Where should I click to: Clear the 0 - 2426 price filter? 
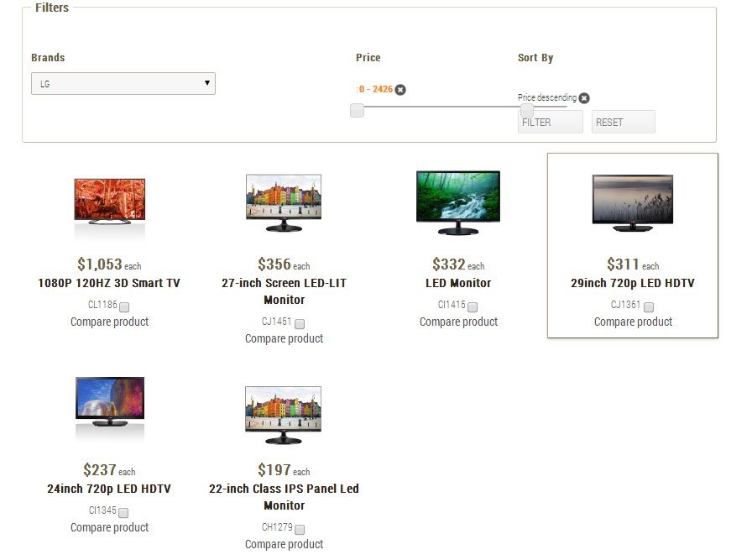click(400, 90)
